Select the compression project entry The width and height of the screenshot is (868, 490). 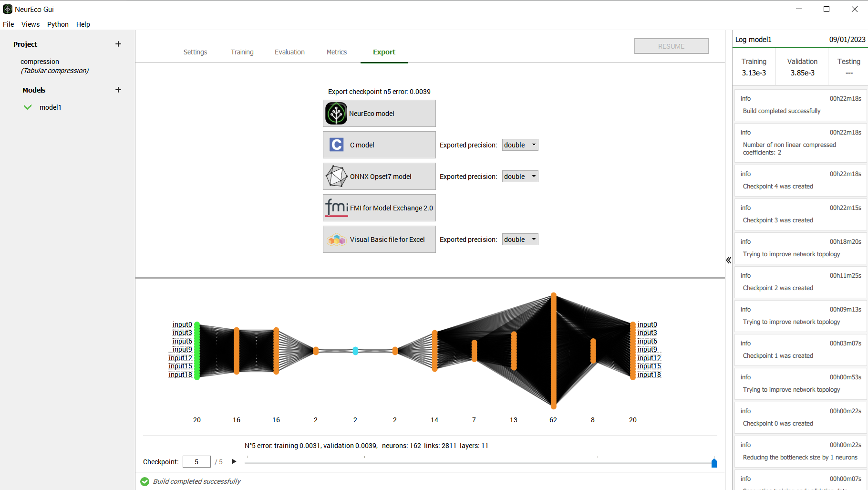tap(54, 66)
